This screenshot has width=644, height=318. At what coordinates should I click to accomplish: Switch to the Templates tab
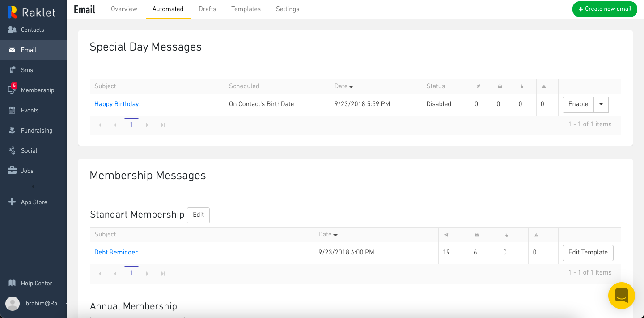pos(246,9)
